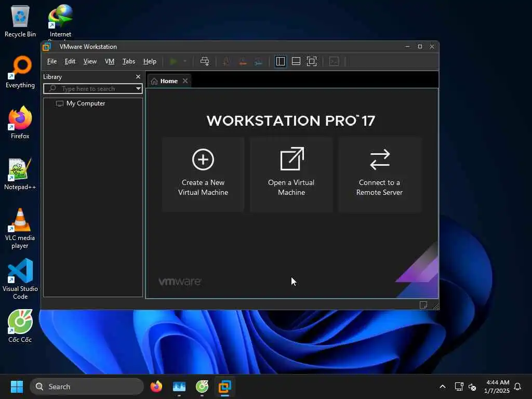Viewport: 532px width, 399px height.
Task: Expand the Library search dropdown arrow
Action: [138, 89]
